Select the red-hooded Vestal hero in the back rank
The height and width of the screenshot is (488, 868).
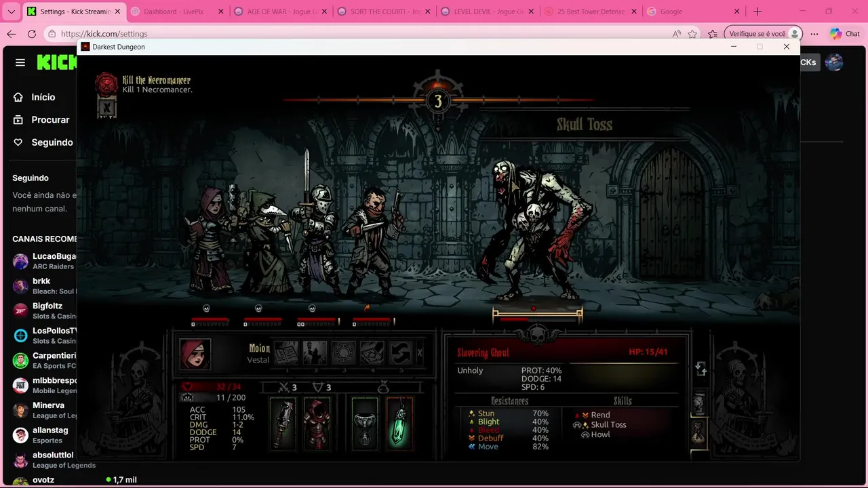(212, 241)
